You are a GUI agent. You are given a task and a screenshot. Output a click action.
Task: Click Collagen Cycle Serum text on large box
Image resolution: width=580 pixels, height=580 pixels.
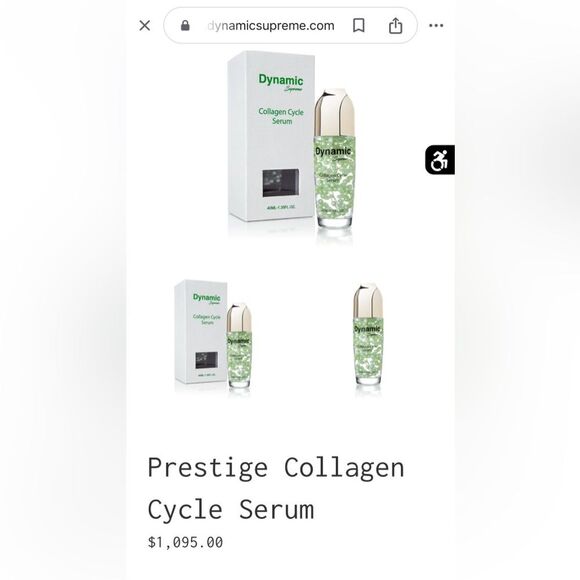281,116
